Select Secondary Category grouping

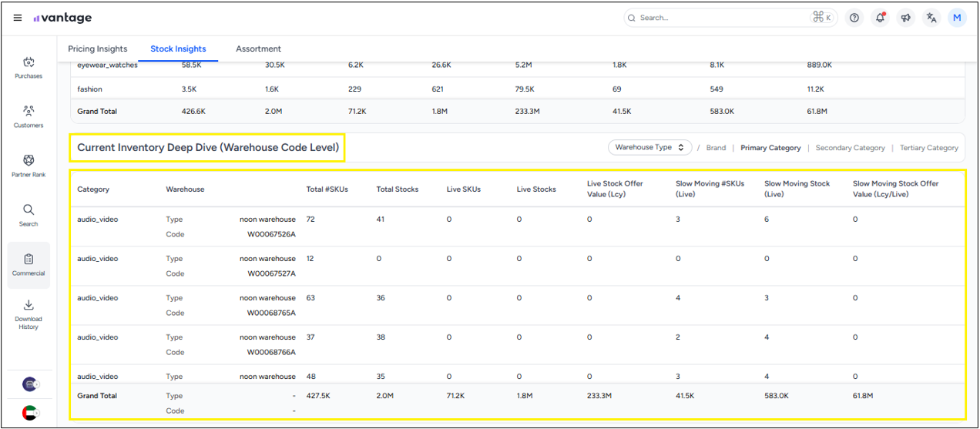(850, 148)
